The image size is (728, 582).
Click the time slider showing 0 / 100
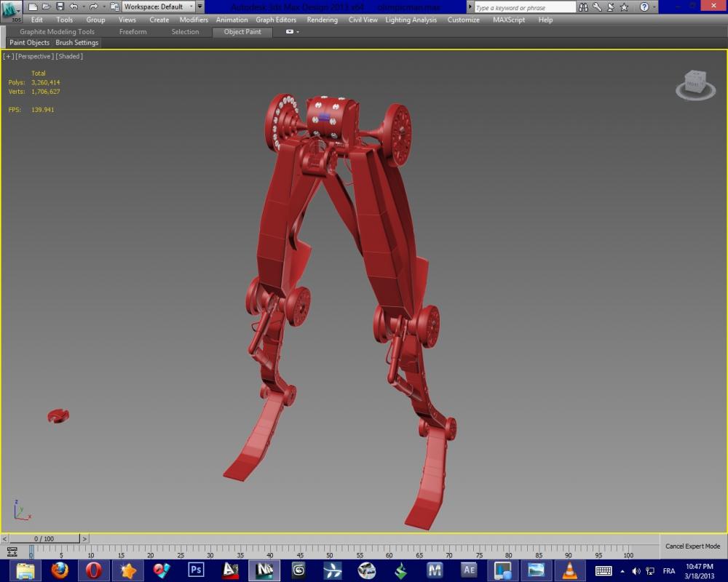[44, 539]
